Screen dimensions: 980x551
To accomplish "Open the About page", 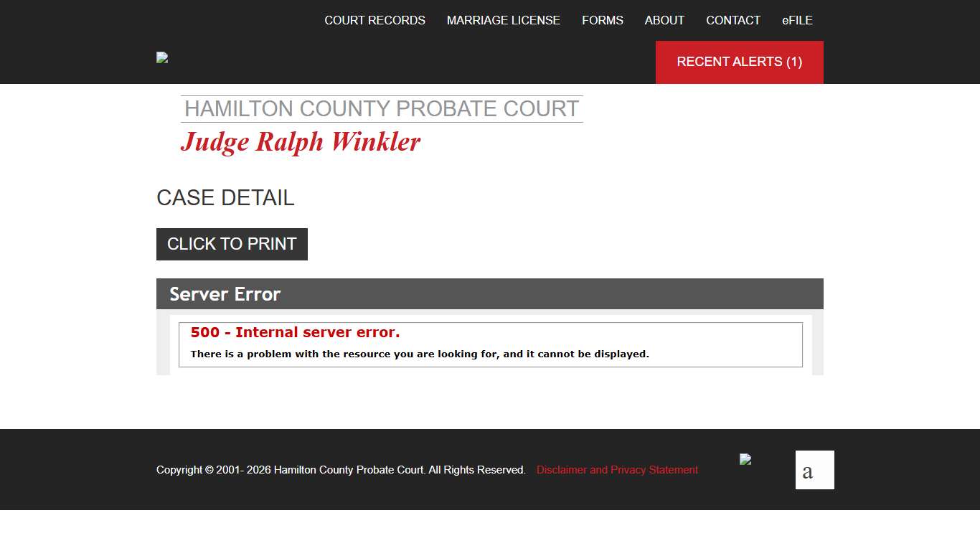I will click(664, 20).
